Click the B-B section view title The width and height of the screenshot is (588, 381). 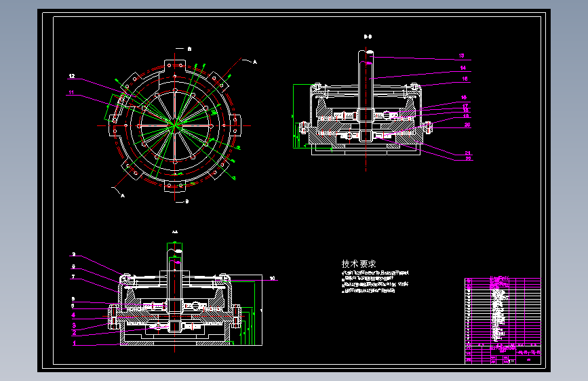coord(368,37)
